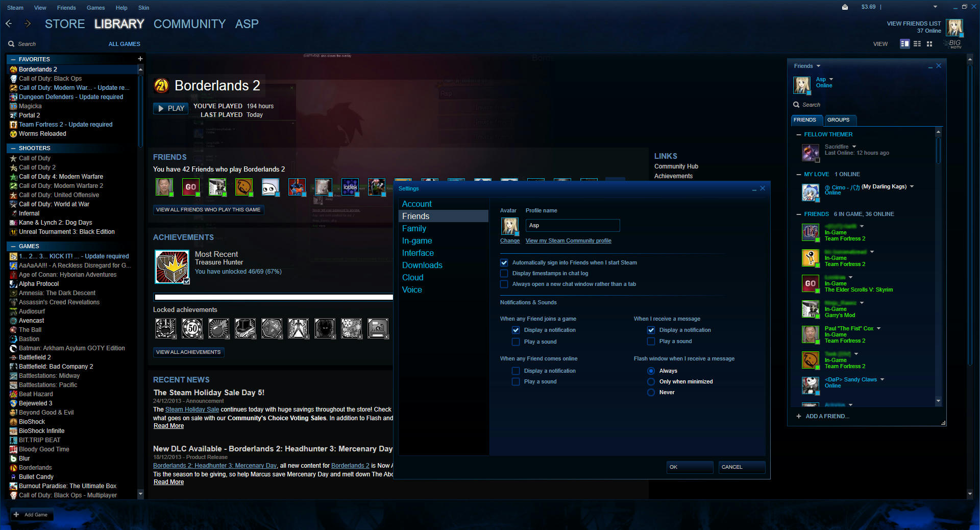The image size is (980, 530).
Task: Click the game list scroll down arrow
Action: pyautogui.click(x=140, y=494)
